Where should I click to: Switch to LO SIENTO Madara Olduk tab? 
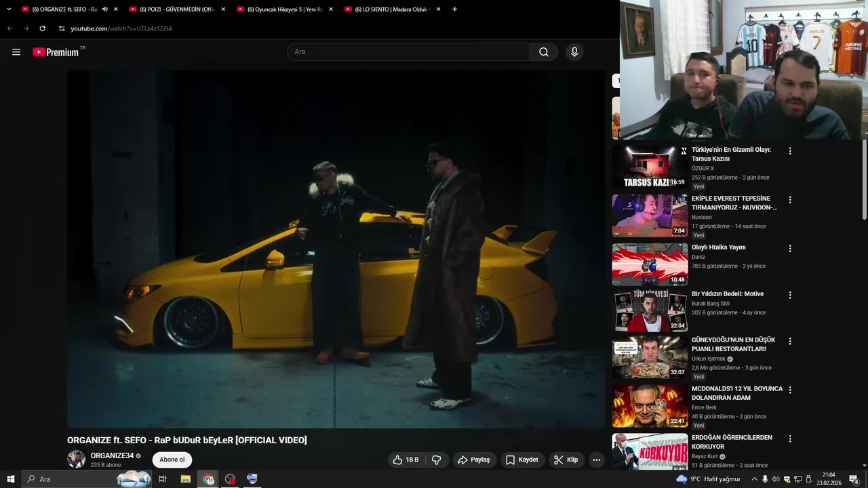pos(392,9)
